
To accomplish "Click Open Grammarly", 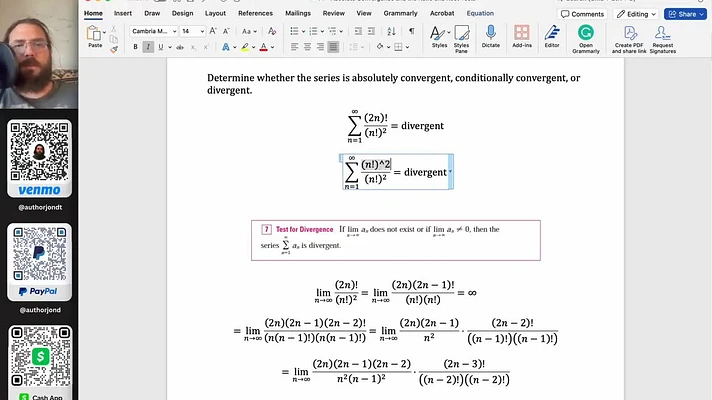I will pos(586,39).
